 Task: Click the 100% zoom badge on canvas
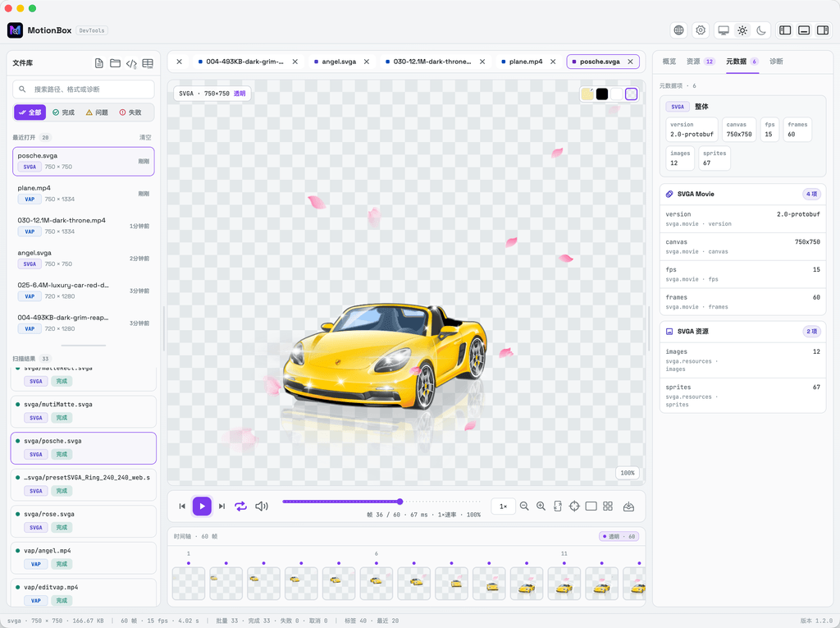(x=628, y=473)
